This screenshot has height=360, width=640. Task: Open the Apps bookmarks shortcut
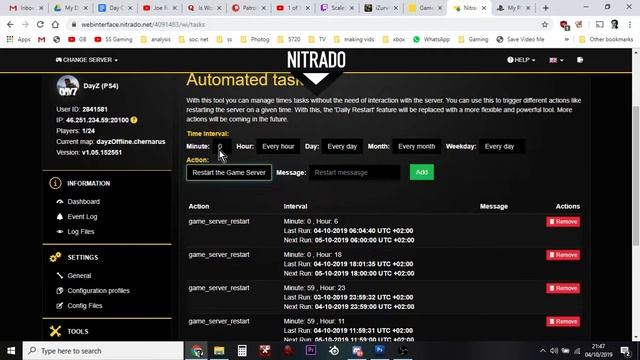(19, 40)
